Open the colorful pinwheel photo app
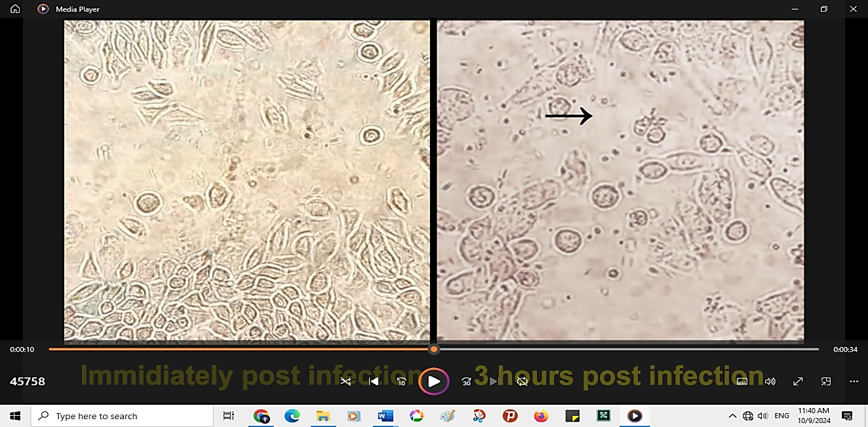Screen dimensions: 868x427 pos(416,416)
